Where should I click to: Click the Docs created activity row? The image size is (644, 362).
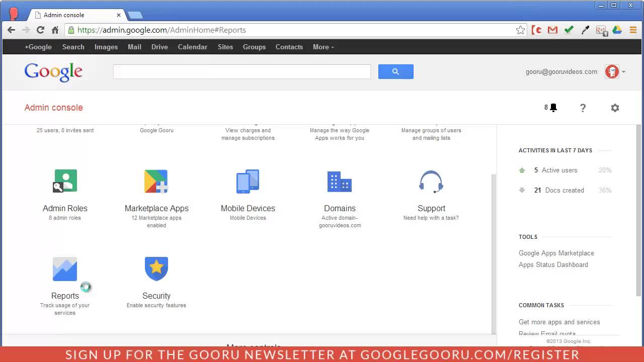pos(565,190)
